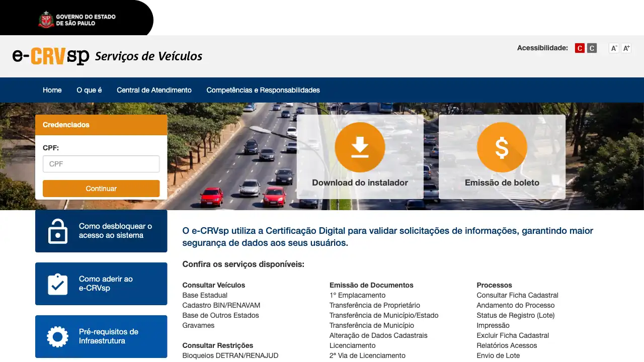Click Status de Registro (Lote) text
The height and width of the screenshot is (362, 644).
pyautogui.click(x=516, y=315)
